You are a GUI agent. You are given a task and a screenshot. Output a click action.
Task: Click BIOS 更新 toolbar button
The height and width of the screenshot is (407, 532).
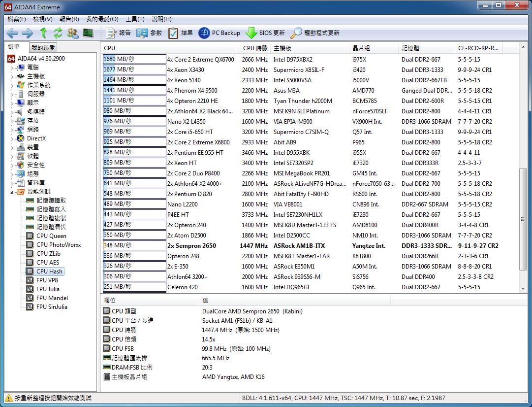265,33
